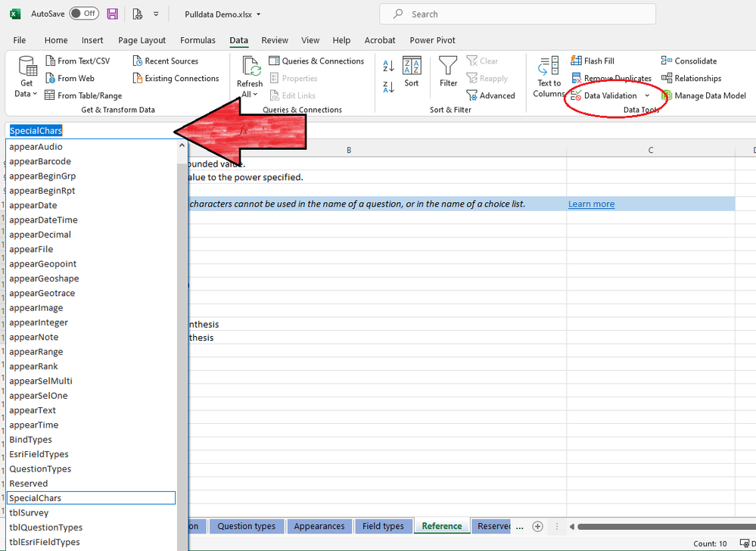Click the Name Box showing SpecialChars
The height and width of the screenshot is (551, 756).
(x=91, y=131)
